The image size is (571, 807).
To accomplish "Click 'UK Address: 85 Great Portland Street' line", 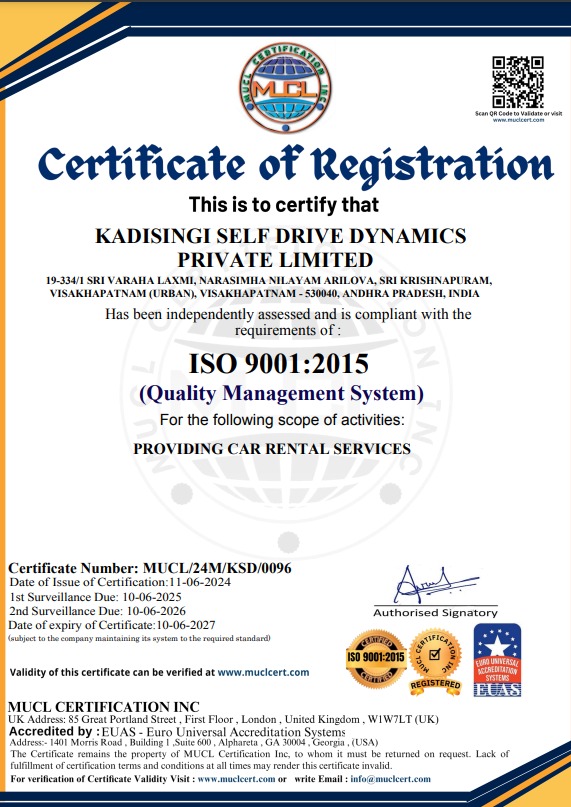I will pos(223,720).
